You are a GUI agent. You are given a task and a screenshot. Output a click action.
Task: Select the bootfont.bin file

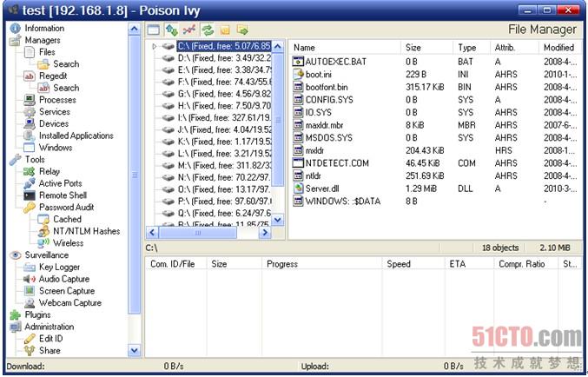[327, 88]
